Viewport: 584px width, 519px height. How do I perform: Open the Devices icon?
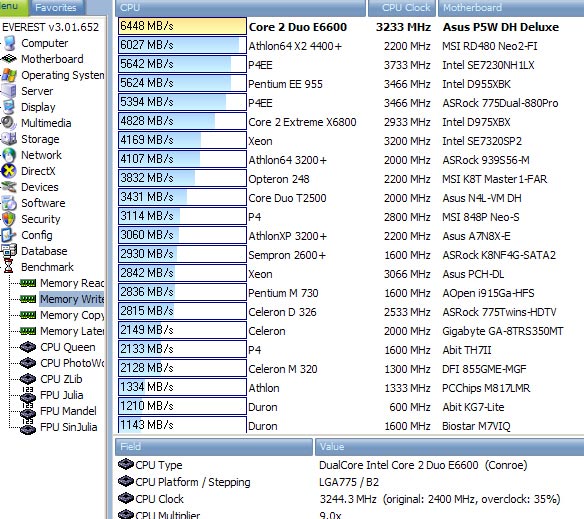pos(9,187)
